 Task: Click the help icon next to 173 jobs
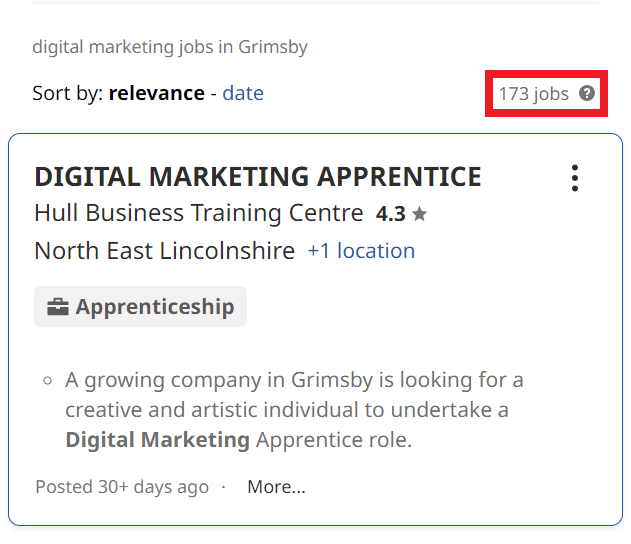tap(587, 93)
